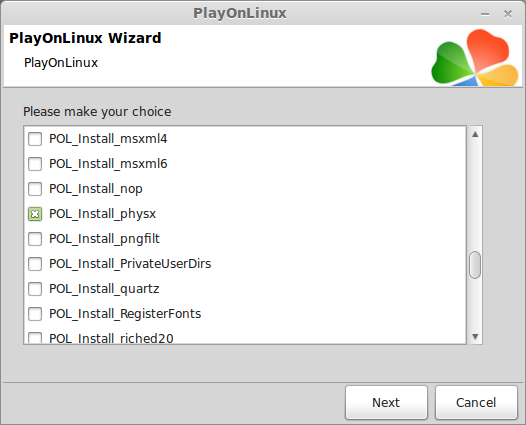Image resolution: width=526 pixels, height=425 pixels.
Task: Select the POL_Install_quartz list label
Action: [x=104, y=289]
